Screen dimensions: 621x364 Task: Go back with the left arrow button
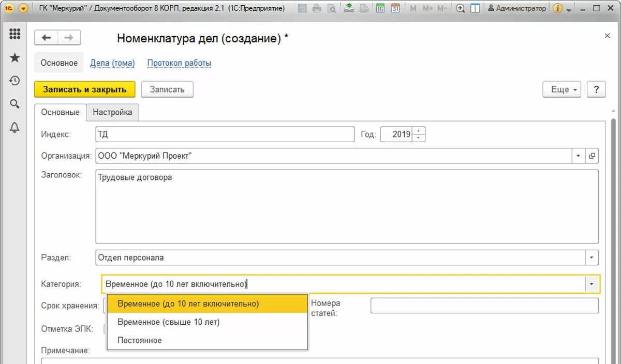click(46, 38)
